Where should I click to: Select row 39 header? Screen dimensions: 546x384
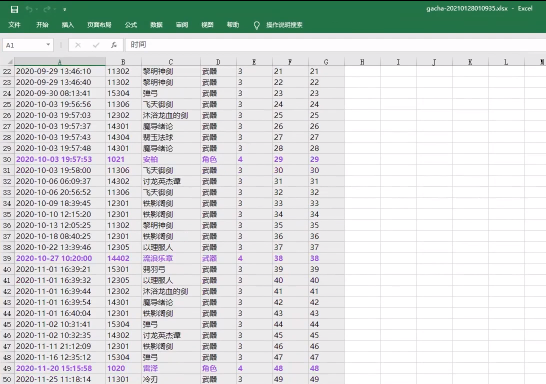[x=7, y=258]
